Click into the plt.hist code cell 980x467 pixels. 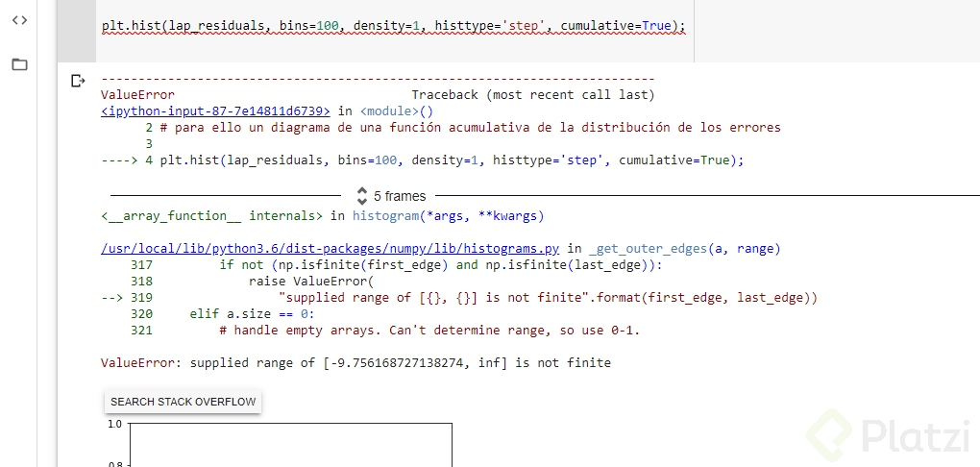394,28
